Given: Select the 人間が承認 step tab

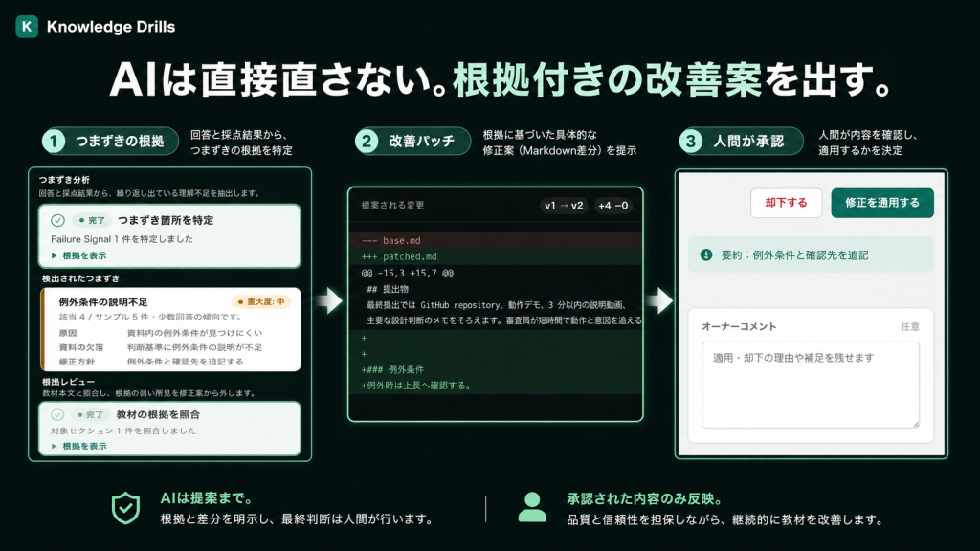Looking at the screenshot, I should click(x=741, y=142).
